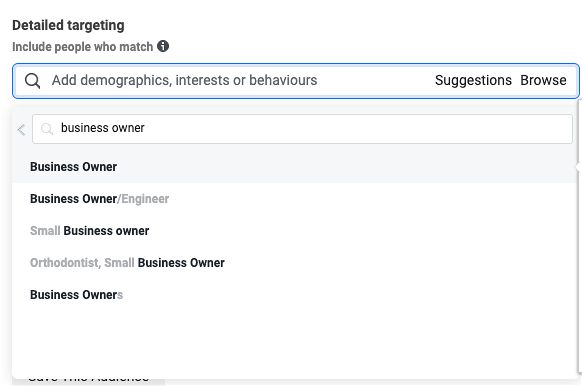This screenshot has width=582, height=386.
Task: Click into the 'business owner' search box
Action: (302, 129)
